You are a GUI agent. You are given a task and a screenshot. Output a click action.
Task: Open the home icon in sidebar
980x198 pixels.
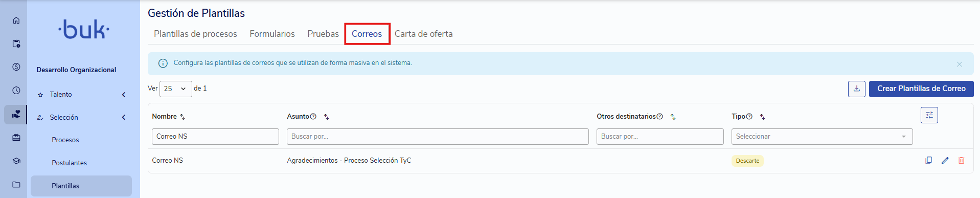click(16, 20)
